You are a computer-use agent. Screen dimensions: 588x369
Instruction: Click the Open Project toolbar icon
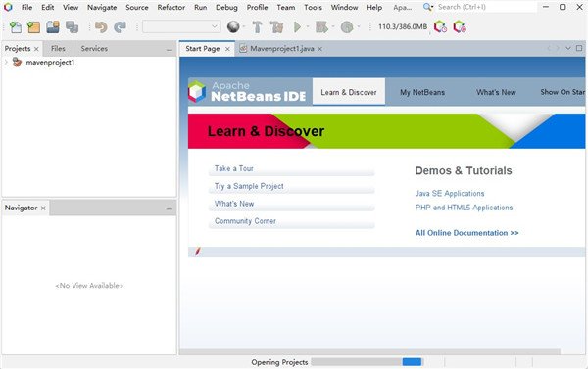pos(53,27)
